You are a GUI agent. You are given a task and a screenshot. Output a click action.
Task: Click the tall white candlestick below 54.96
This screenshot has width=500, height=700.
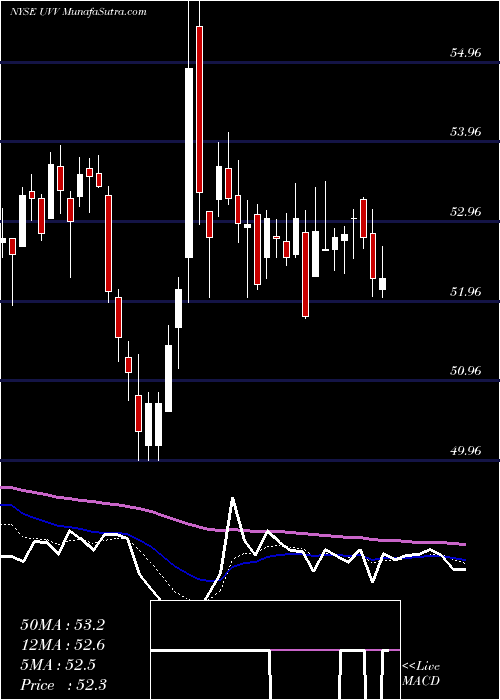pyautogui.click(x=189, y=163)
